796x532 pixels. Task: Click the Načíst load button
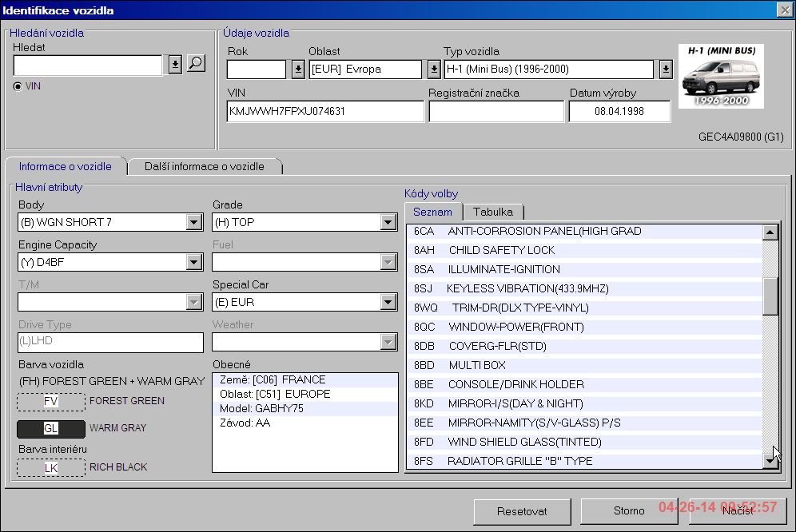point(738,510)
